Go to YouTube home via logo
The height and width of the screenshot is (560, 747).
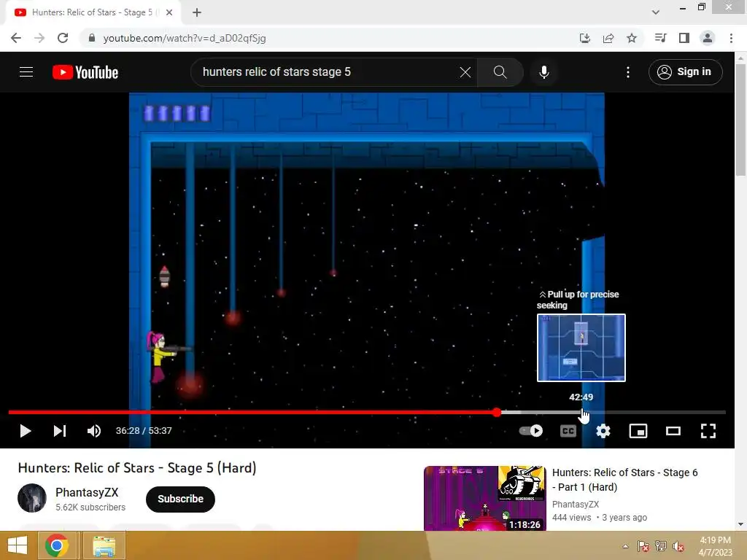pyautogui.click(x=85, y=72)
